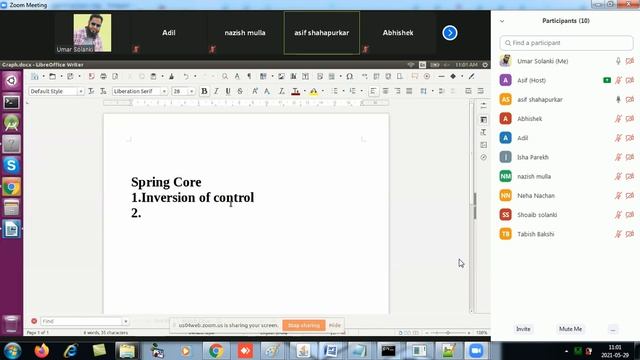Click the Invite button
640x360 pixels.
[523, 329]
